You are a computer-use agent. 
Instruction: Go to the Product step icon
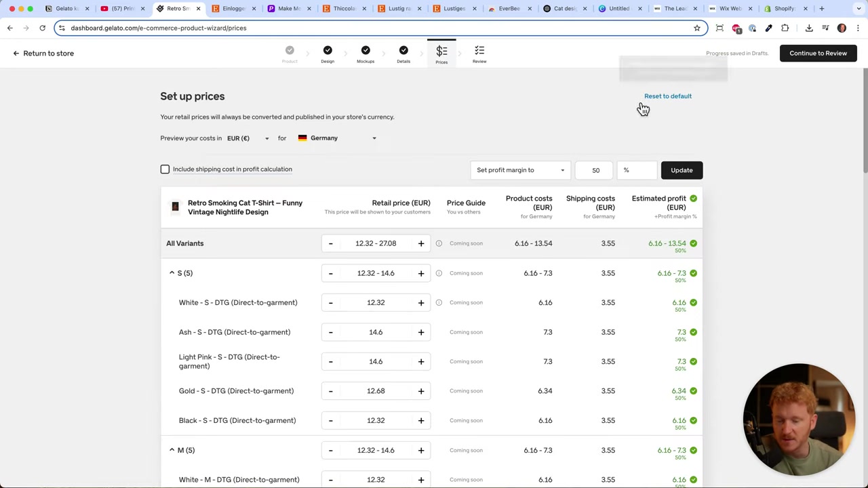[x=290, y=51]
